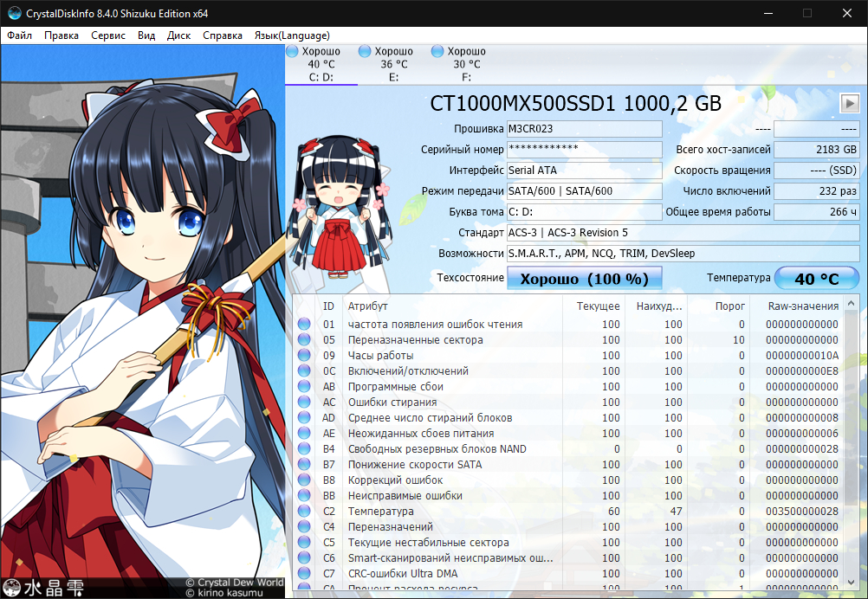Click the Возможности field S.M.A.R.T., APM, NCQ
Viewport: 868px width, 599px height.
click(x=683, y=254)
